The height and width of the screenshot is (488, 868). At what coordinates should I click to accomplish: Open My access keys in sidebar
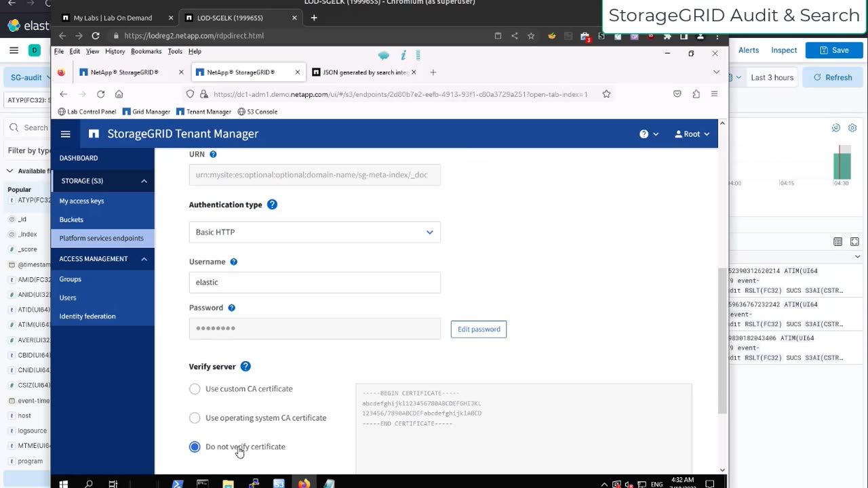pyautogui.click(x=81, y=201)
